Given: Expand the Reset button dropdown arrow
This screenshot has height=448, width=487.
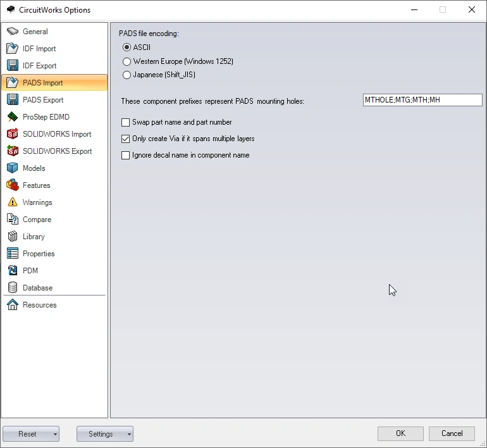Looking at the screenshot, I should pyautogui.click(x=55, y=434).
